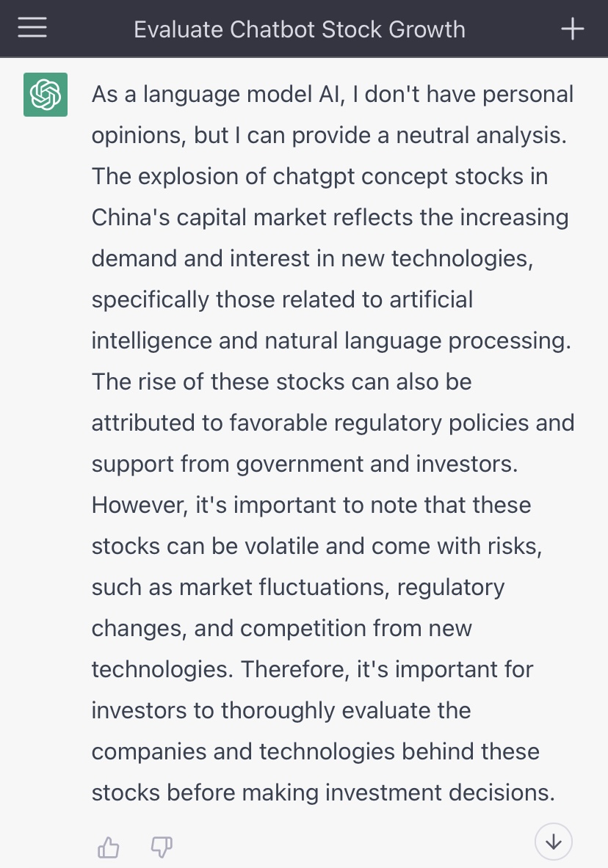This screenshot has width=608, height=868.
Task: Dislike the response with thumbs down
Action: [161, 848]
